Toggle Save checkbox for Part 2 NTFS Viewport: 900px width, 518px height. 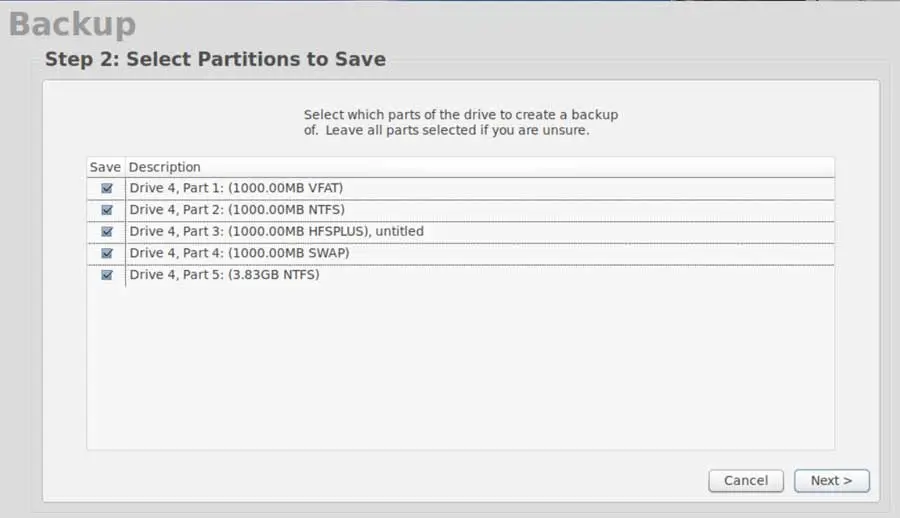click(107, 210)
